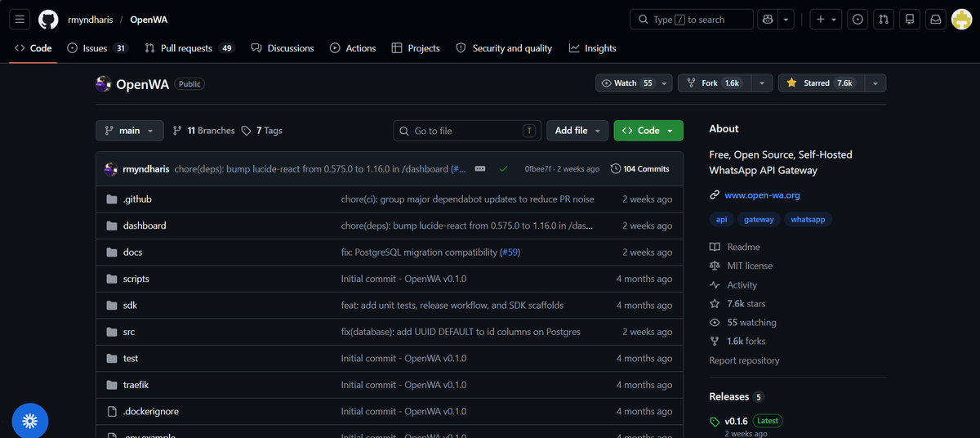This screenshot has width=980, height=438.
Task: Toggle the Starred button
Action: point(822,83)
